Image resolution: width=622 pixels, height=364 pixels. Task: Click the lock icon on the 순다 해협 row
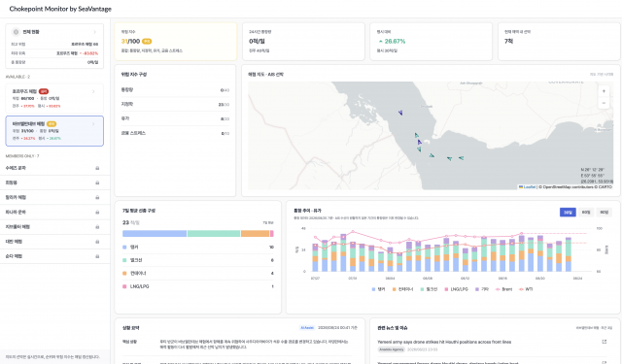[97, 256]
